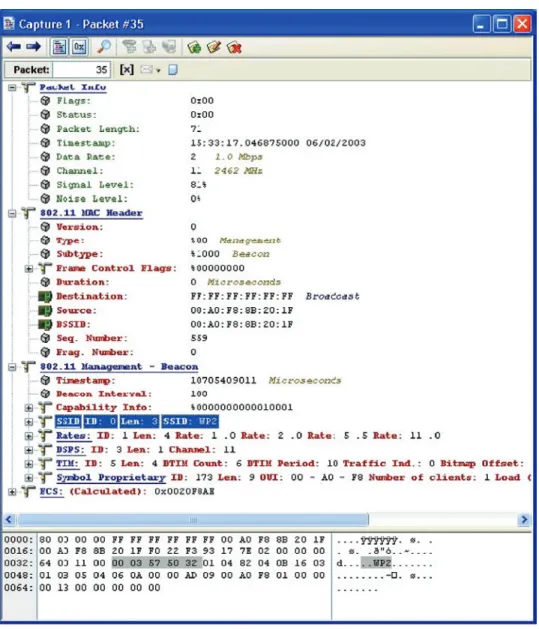Screen dimensions: 539x629
Task: Select the Packet Info heading
Action: (73, 87)
